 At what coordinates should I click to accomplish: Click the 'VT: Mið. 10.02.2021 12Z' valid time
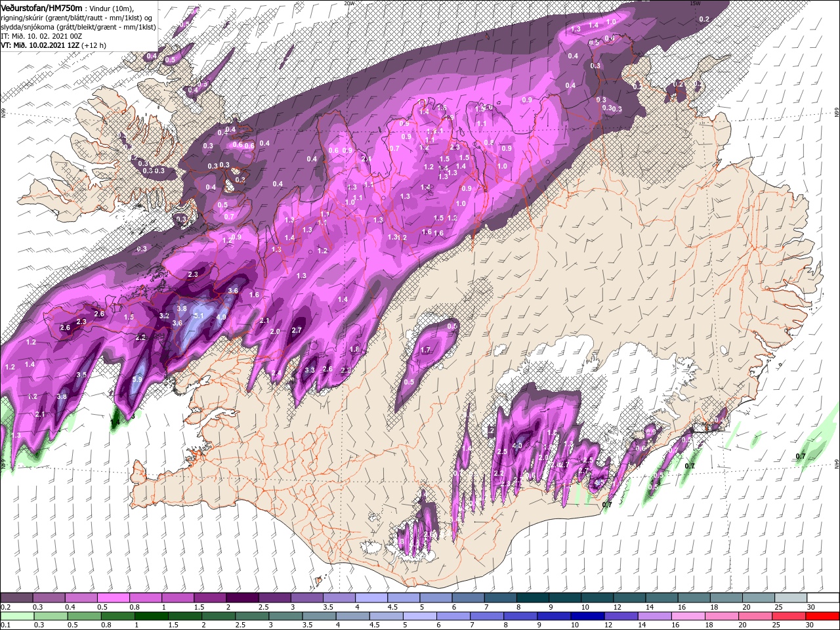[x=39, y=45]
